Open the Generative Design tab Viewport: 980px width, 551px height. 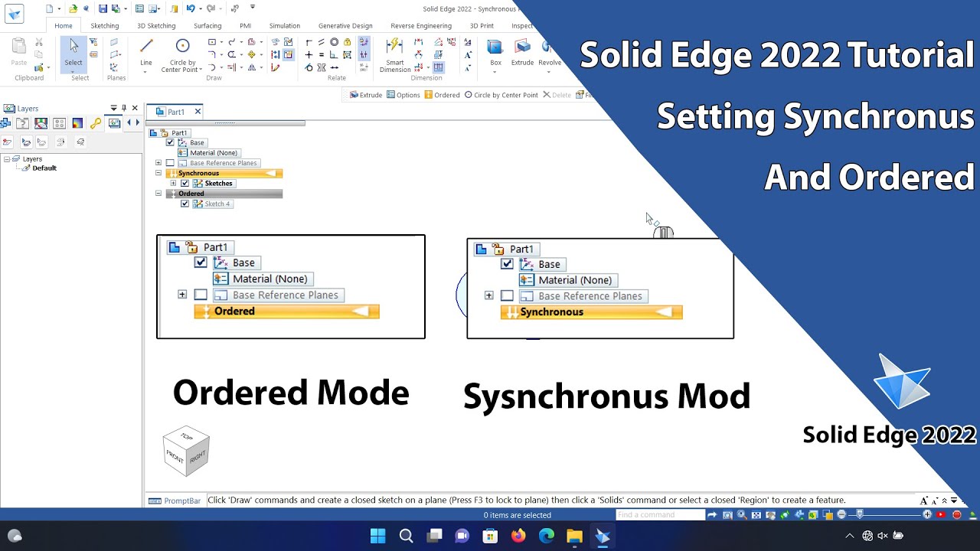point(345,25)
